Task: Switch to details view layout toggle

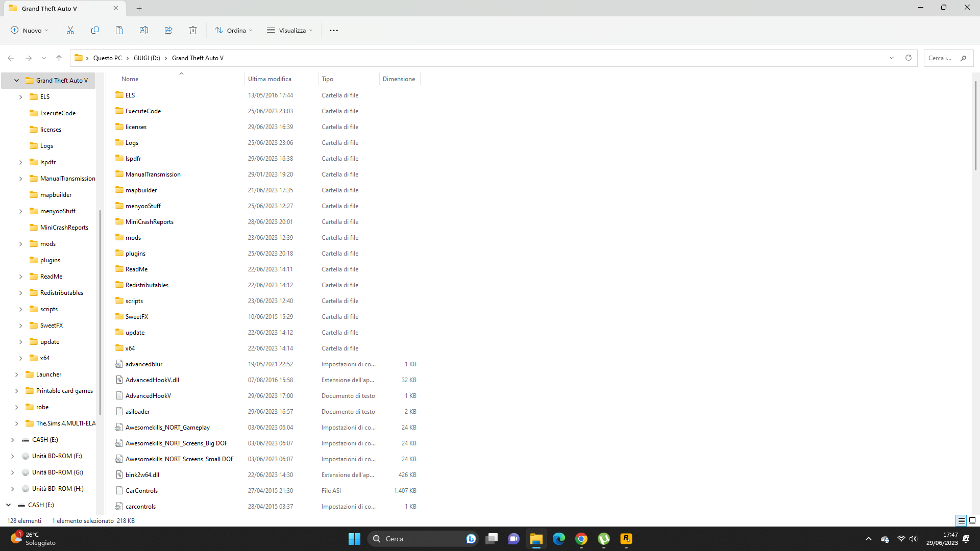Action: (x=961, y=520)
